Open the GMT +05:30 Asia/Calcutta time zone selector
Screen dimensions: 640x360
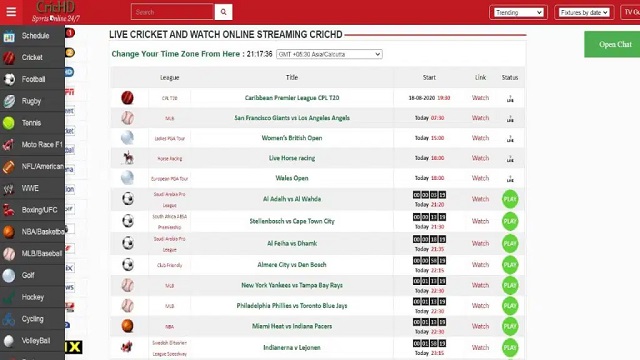pyautogui.click(x=329, y=54)
